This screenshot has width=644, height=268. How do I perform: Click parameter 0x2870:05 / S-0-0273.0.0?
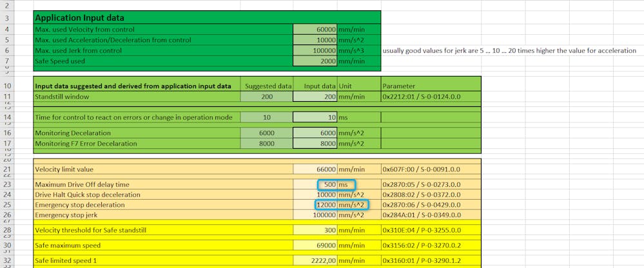(422, 185)
